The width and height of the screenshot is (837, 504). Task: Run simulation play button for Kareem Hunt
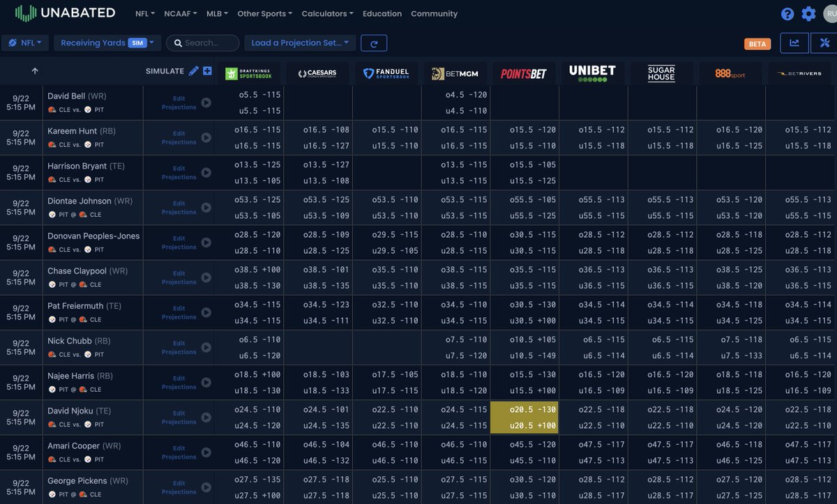tap(206, 138)
